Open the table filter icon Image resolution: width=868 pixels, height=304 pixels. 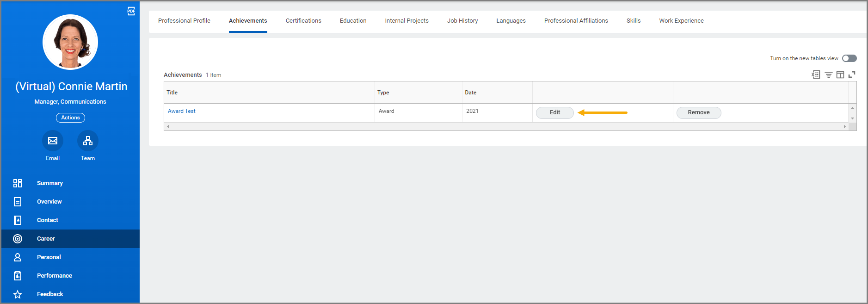pyautogui.click(x=828, y=74)
